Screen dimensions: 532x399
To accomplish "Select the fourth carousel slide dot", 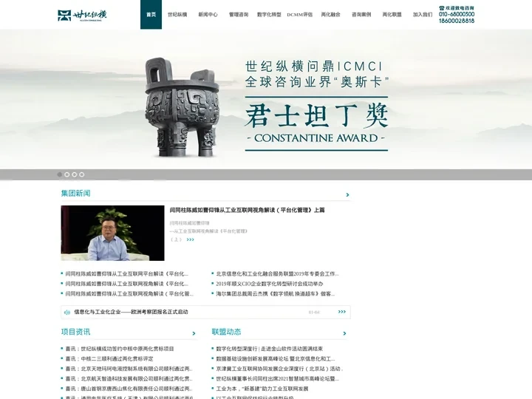I will point(82,174).
